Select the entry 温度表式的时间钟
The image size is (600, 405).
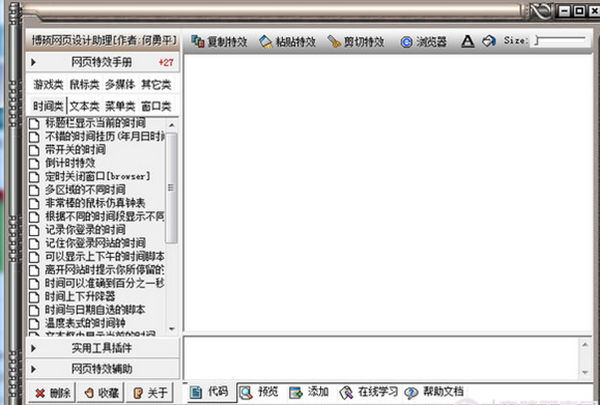point(85,323)
